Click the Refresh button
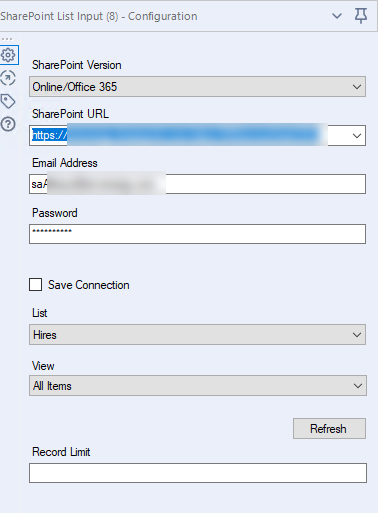378x513 pixels. (329, 429)
